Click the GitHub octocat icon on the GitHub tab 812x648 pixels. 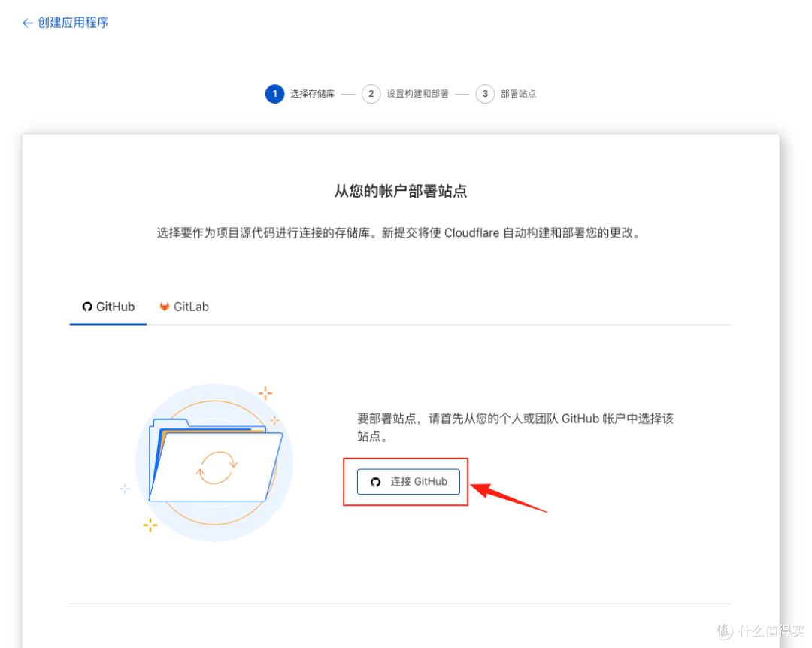86,306
